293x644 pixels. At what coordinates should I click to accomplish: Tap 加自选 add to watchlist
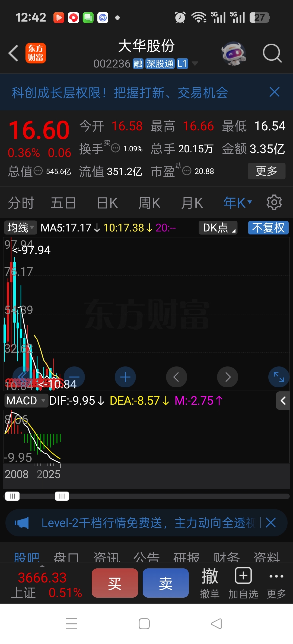[243, 583]
